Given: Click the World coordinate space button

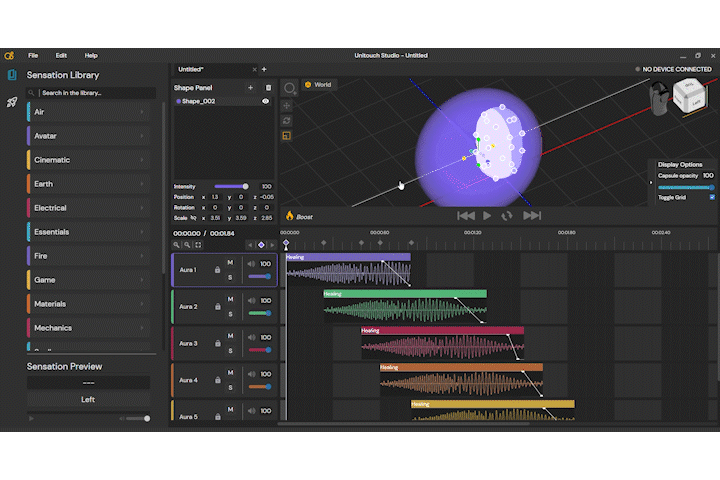Looking at the screenshot, I should pyautogui.click(x=318, y=85).
